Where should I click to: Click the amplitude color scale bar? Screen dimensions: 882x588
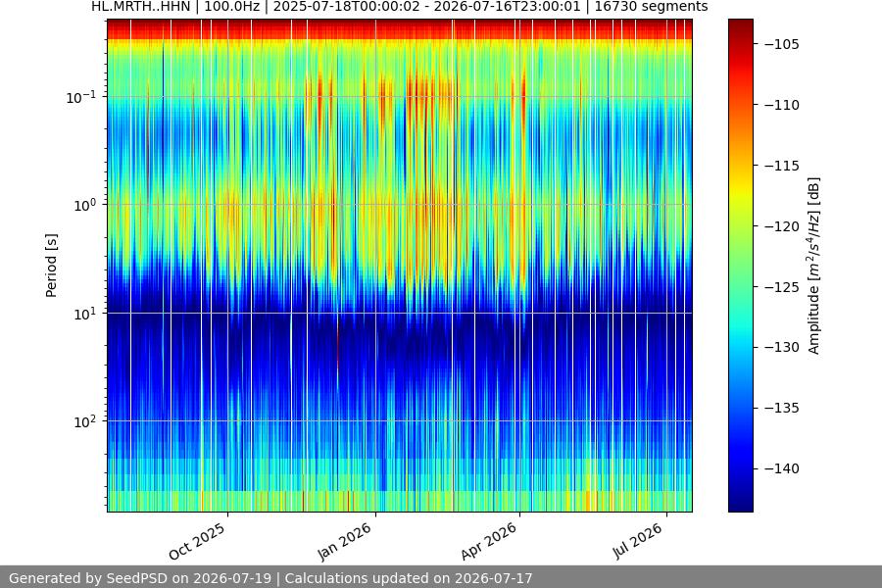coord(740,266)
